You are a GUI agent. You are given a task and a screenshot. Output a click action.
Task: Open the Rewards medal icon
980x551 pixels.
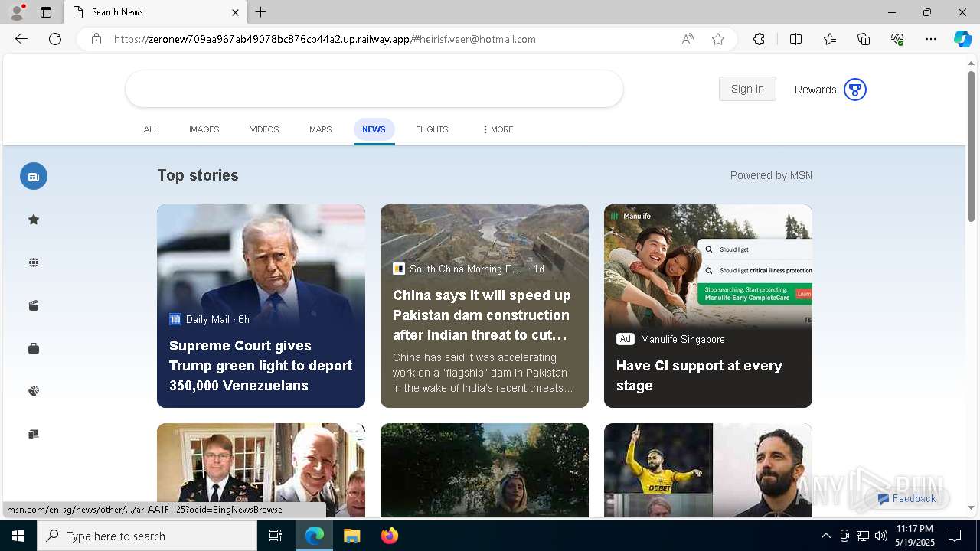click(x=854, y=90)
